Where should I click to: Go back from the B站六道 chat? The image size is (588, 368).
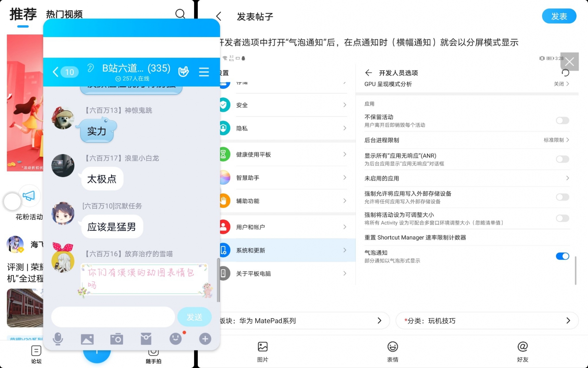tap(55, 72)
